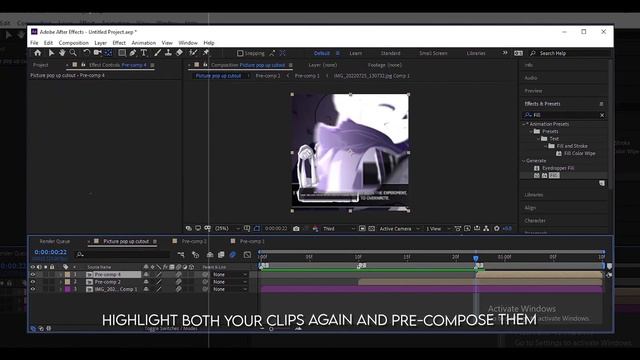Screen dimensions: 640x360
Task: Open the Align panel
Action: [x=530, y=208]
